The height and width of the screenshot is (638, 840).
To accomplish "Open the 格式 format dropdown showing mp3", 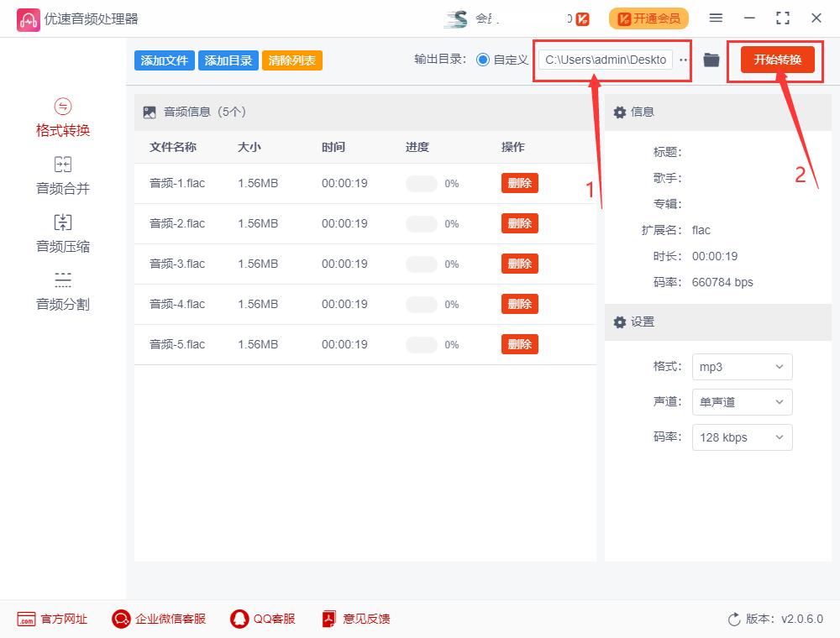I will pos(742,367).
